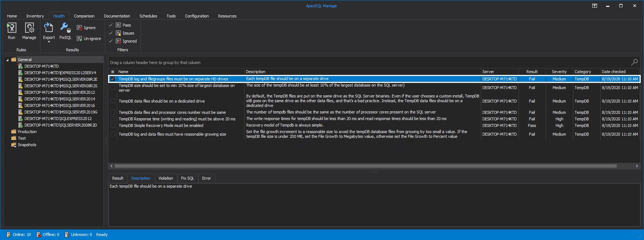Select the MSSQLSERVER08R2E instance

61,79
